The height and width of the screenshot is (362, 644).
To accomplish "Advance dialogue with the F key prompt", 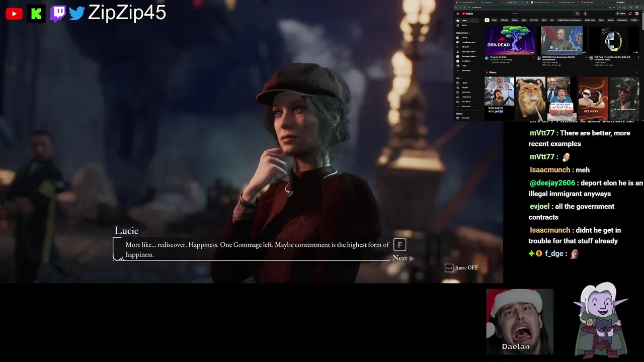I will tap(399, 245).
